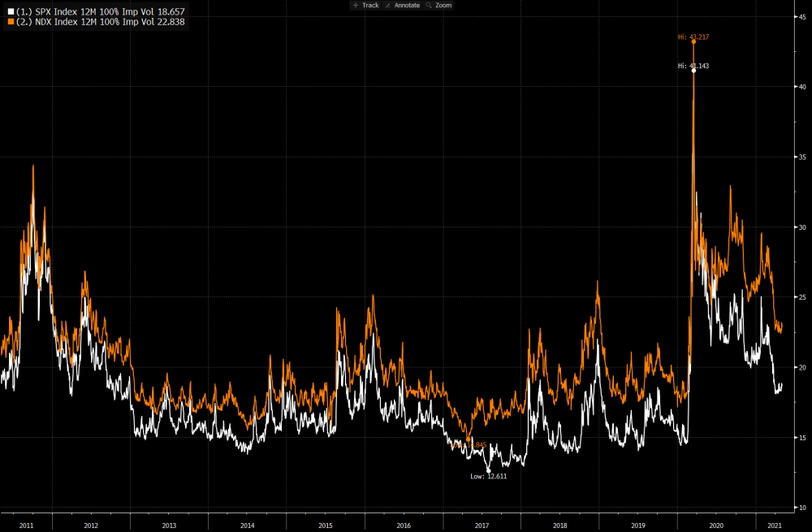
Task: Click the orange Hi: 43.217 peak marker
Action: coord(694,41)
